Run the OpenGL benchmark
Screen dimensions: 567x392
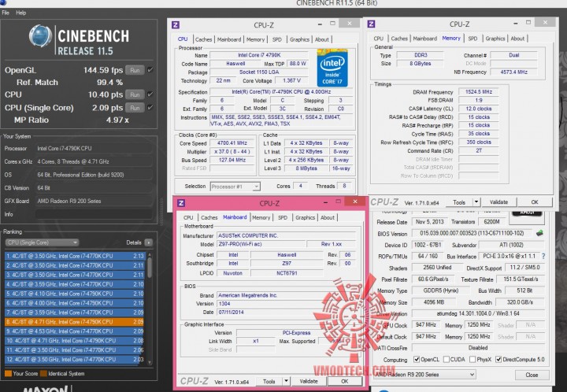coord(135,70)
